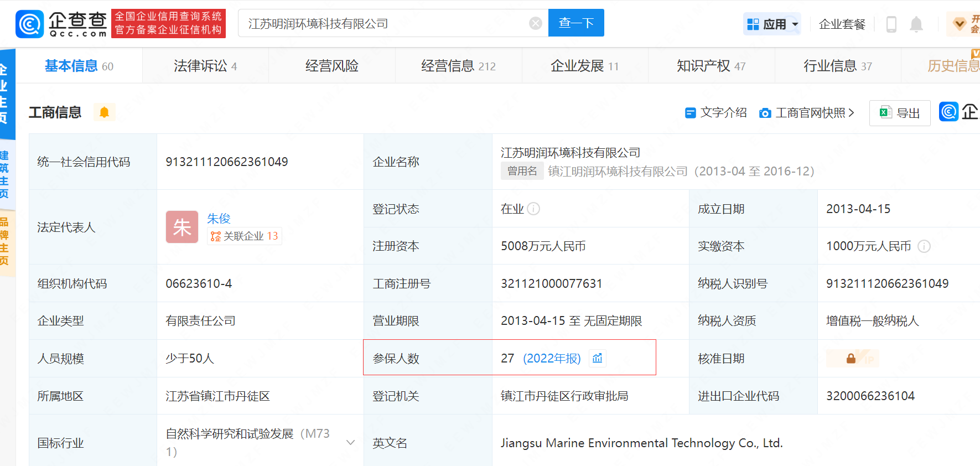Click the Qcc.com logo icon

(x=29, y=24)
